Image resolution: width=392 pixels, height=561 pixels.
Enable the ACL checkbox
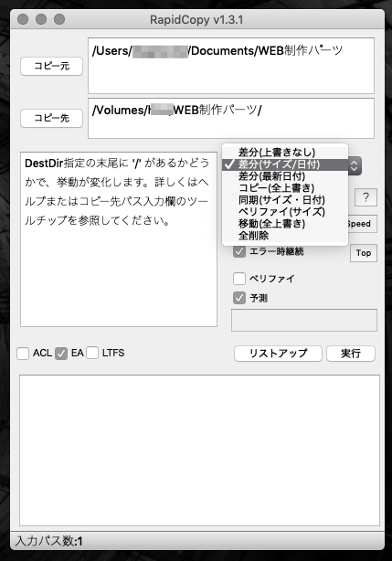23,353
